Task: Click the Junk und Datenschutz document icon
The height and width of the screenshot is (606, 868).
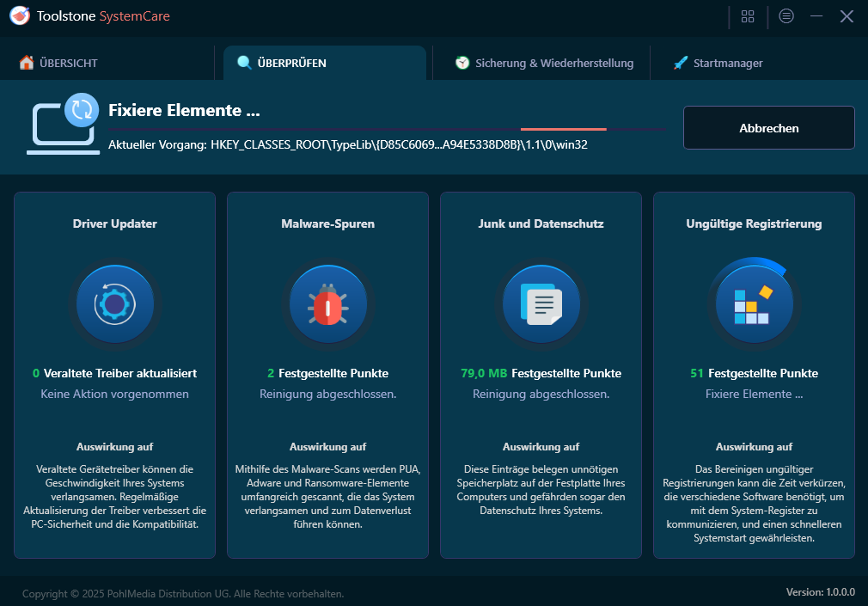Action: point(541,304)
